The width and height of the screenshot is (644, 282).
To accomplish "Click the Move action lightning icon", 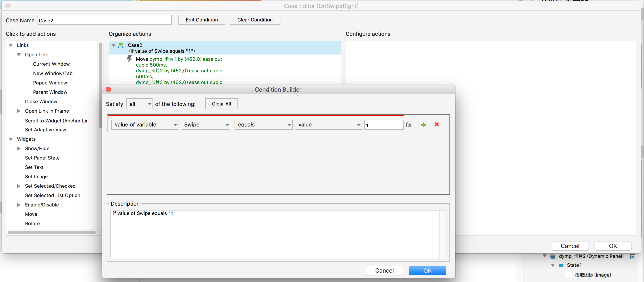I will click(x=129, y=59).
